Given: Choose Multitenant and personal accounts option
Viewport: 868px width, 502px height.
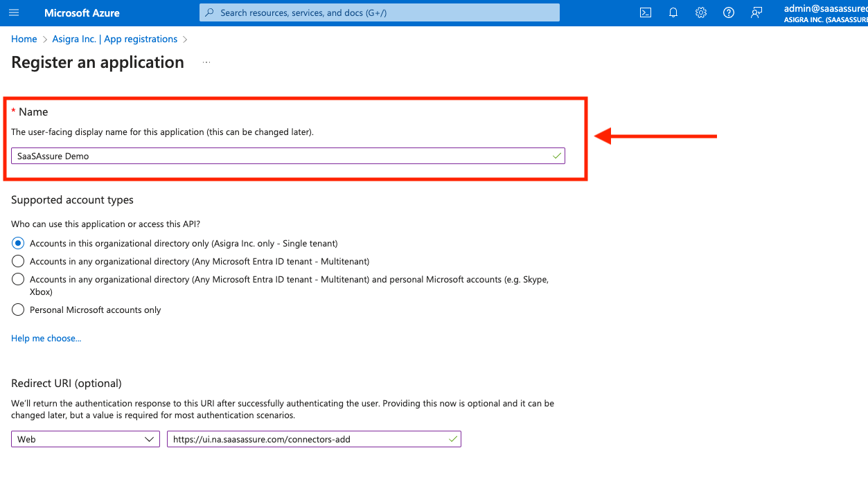Looking at the screenshot, I should click(x=17, y=279).
